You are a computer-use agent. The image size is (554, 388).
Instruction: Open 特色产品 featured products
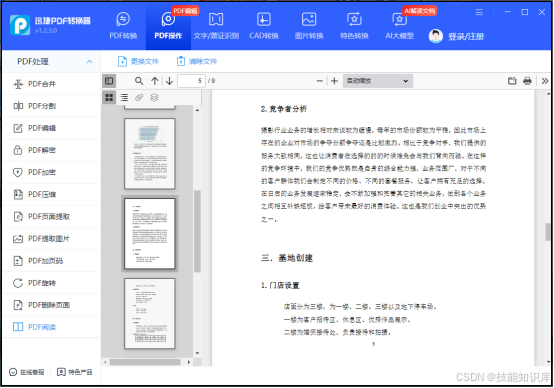75,372
